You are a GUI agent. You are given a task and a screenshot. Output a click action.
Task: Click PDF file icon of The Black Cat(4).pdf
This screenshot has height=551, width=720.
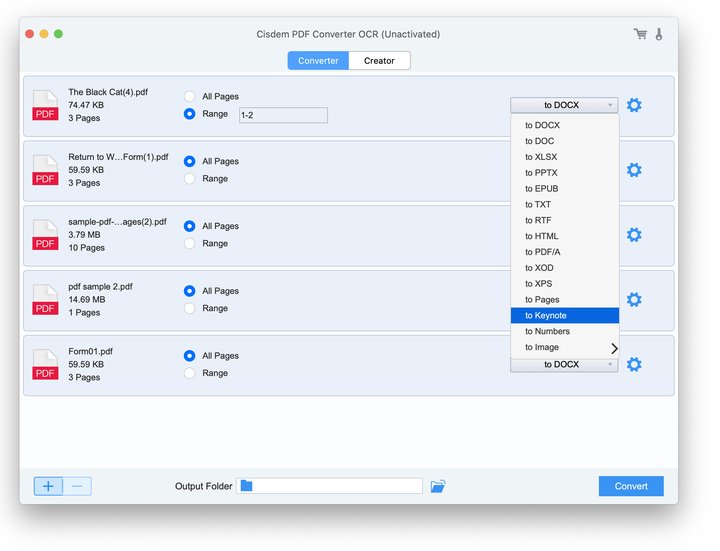45,105
